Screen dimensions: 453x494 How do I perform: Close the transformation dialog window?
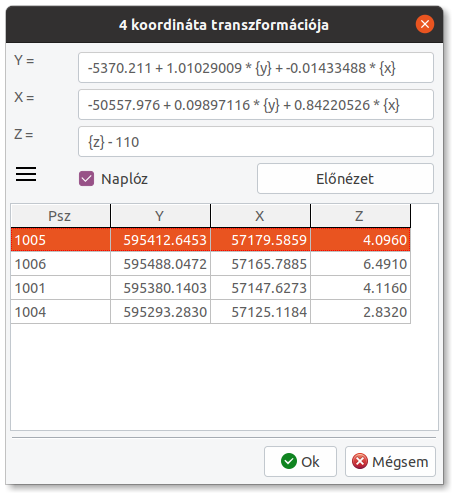425,24
